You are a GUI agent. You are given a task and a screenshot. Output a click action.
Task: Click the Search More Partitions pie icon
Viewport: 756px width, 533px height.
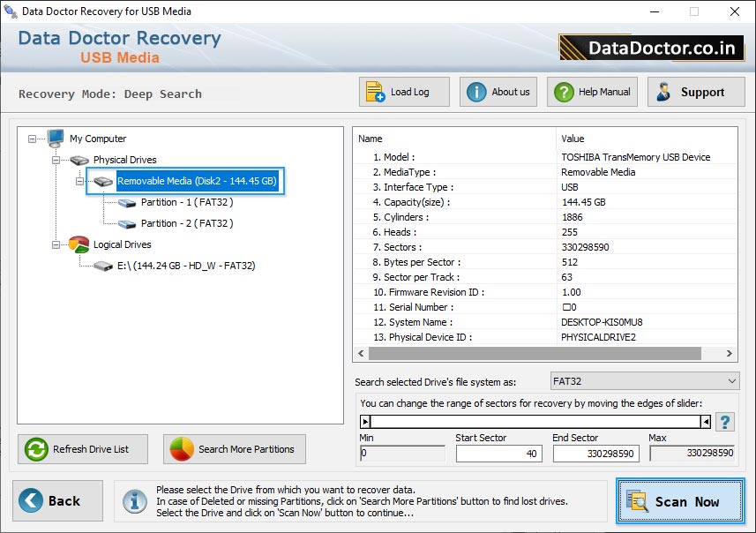182,449
